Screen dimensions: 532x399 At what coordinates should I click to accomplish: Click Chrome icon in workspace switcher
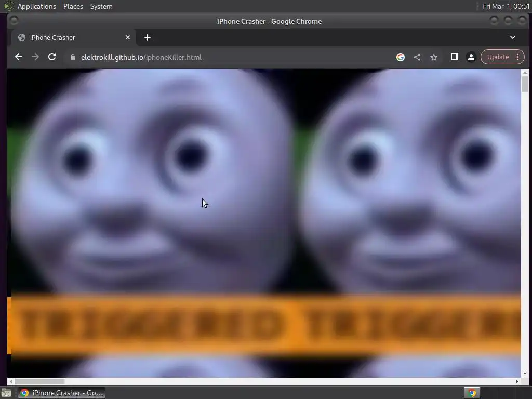(x=472, y=393)
